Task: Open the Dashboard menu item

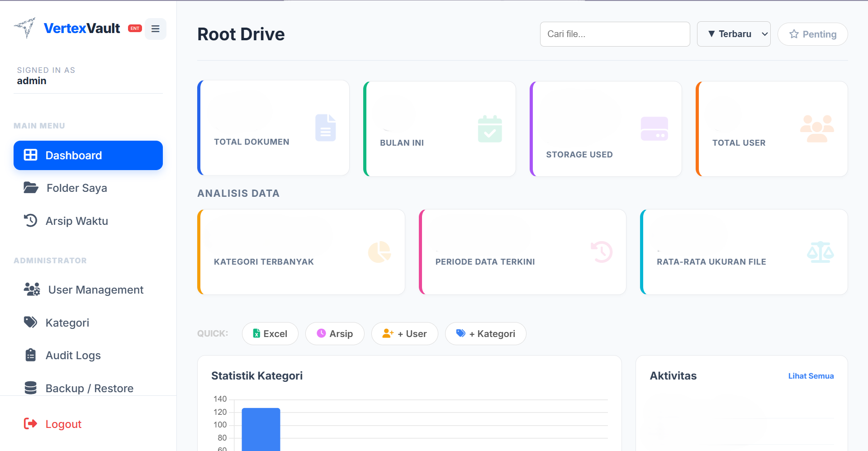Action: (88, 155)
